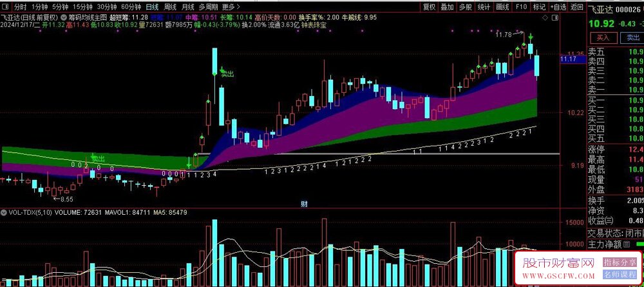Select the 1分钟 period tab
The image size is (644, 287).
39,7
